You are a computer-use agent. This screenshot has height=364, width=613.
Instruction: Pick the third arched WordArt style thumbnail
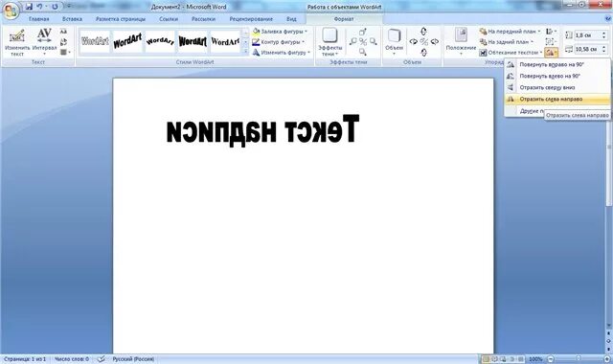point(160,41)
